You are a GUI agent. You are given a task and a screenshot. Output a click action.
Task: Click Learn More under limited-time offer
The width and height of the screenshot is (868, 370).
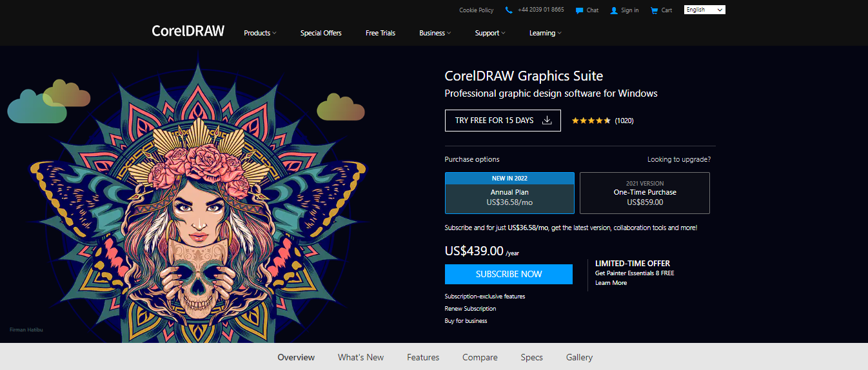pyautogui.click(x=611, y=283)
